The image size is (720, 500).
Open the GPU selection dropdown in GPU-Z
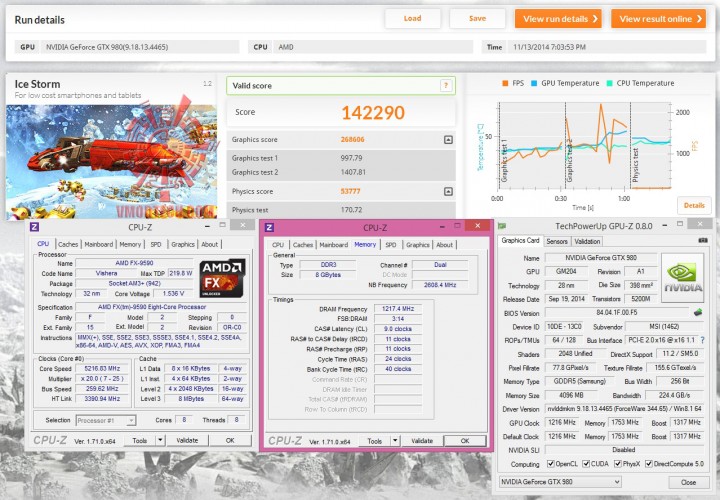560,482
